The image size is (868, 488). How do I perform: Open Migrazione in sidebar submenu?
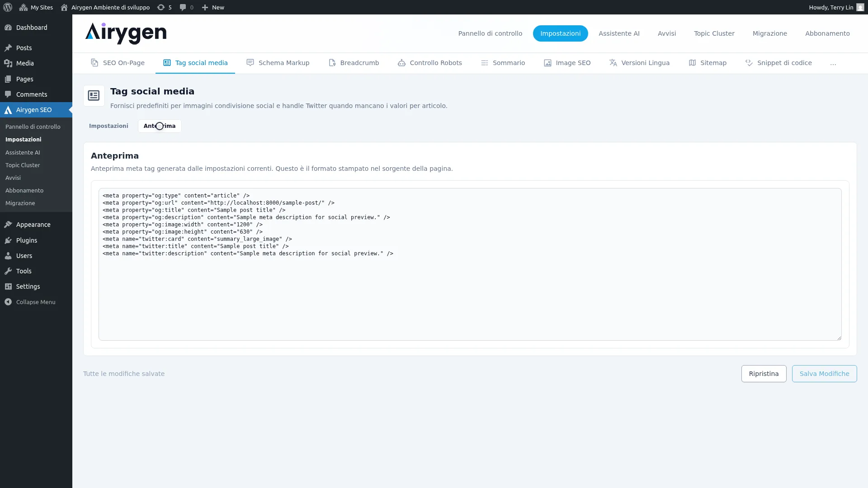click(x=20, y=203)
